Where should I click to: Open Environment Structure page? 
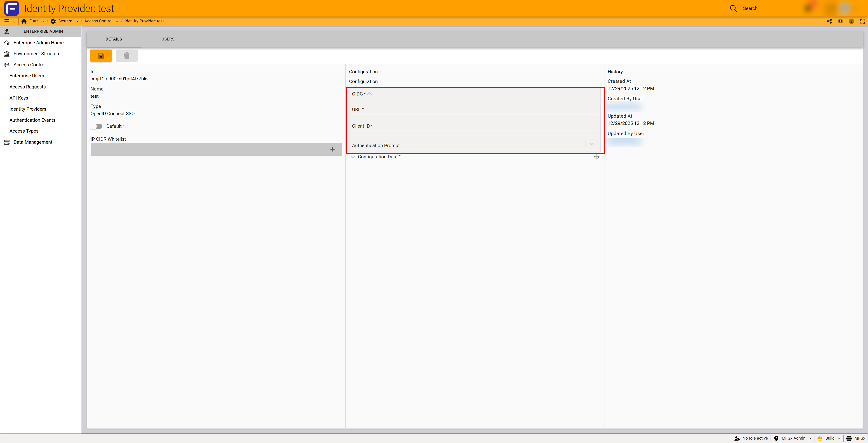click(x=37, y=54)
